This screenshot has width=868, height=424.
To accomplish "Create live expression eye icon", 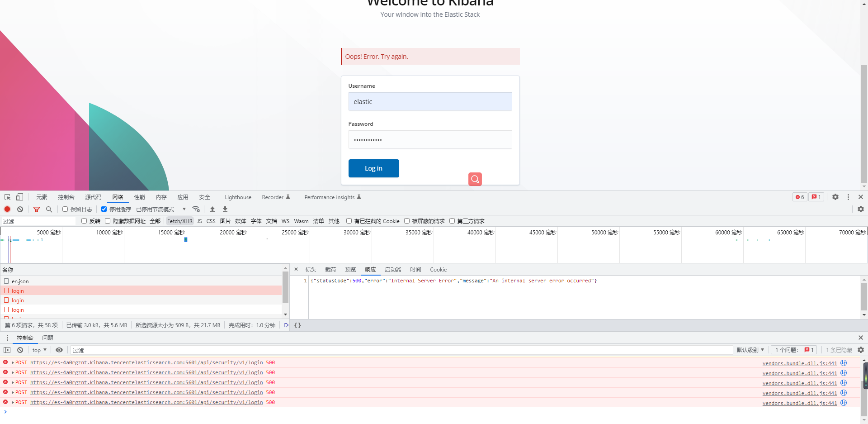I will pos(59,350).
